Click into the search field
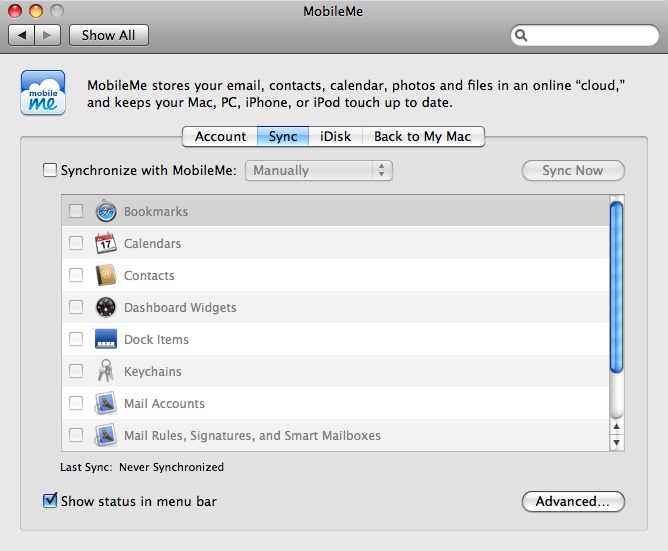The width and height of the screenshot is (668, 551). 585,35
